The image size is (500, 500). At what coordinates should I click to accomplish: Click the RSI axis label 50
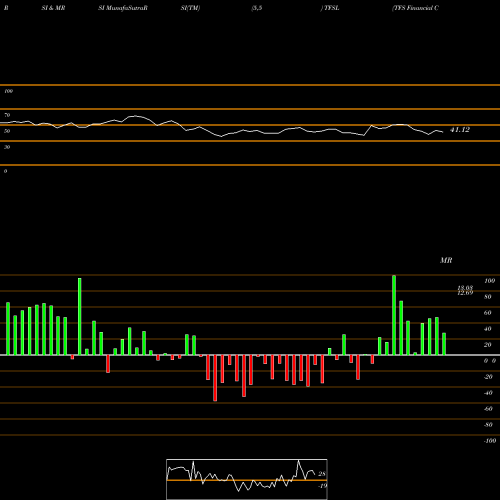pos(7,131)
